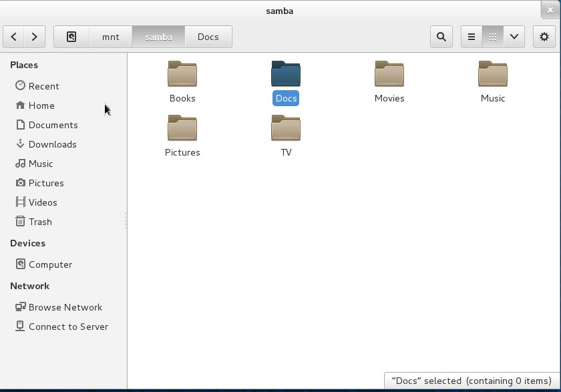
Task: Select the mnt path segment
Action: [111, 37]
